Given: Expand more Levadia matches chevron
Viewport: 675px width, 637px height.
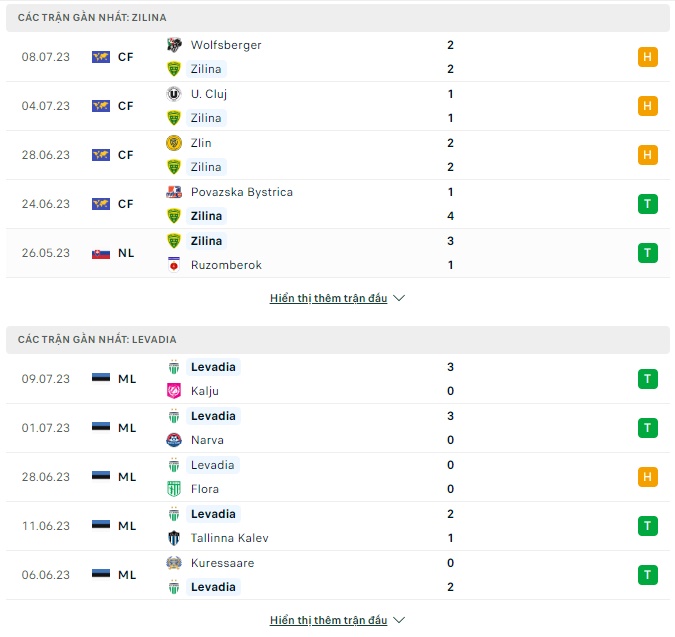Looking at the screenshot, I should 399,620.
